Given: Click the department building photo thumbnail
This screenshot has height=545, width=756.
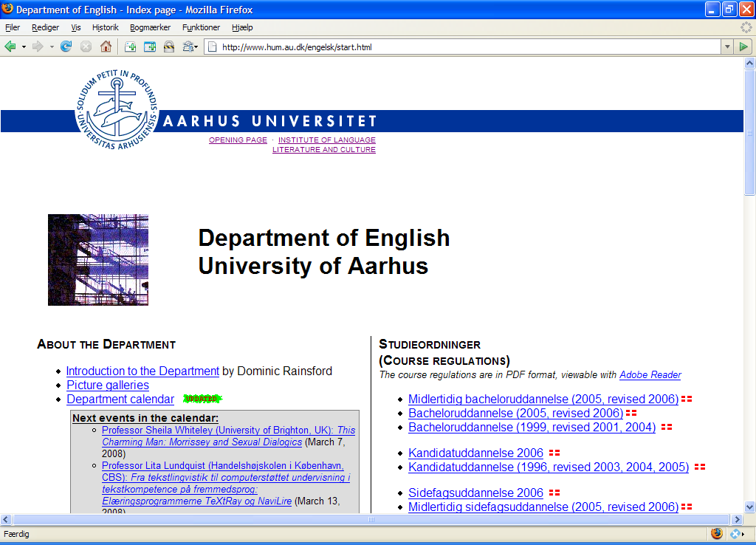Looking at the screenshot, I should (x=98, y=260).
